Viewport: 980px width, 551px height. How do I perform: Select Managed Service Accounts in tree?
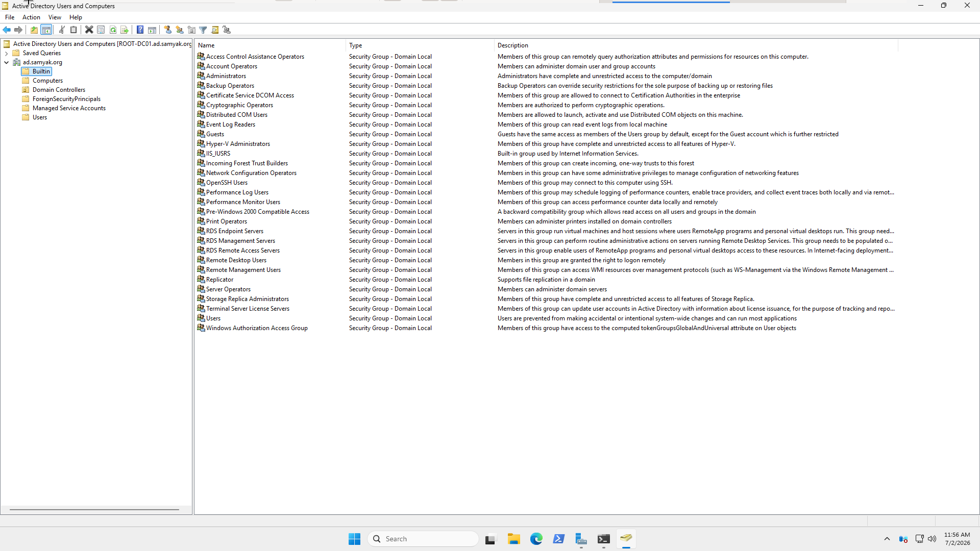click(x=69, y=108)
